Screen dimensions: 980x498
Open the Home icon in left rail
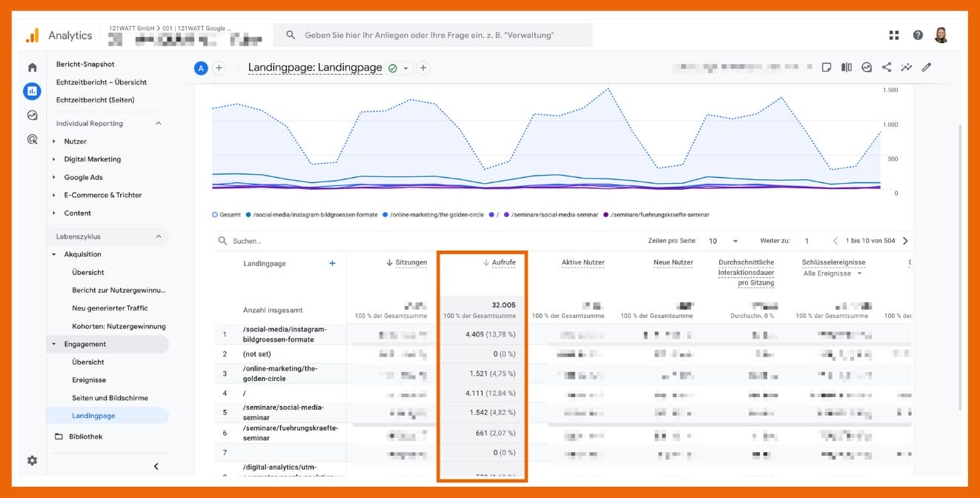point(32,67)
